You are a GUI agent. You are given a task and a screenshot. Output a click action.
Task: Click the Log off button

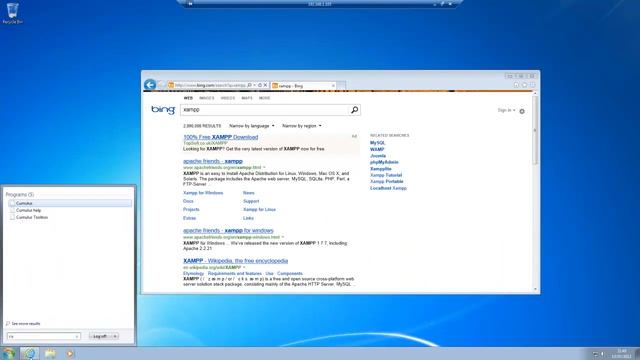[100, 336]
